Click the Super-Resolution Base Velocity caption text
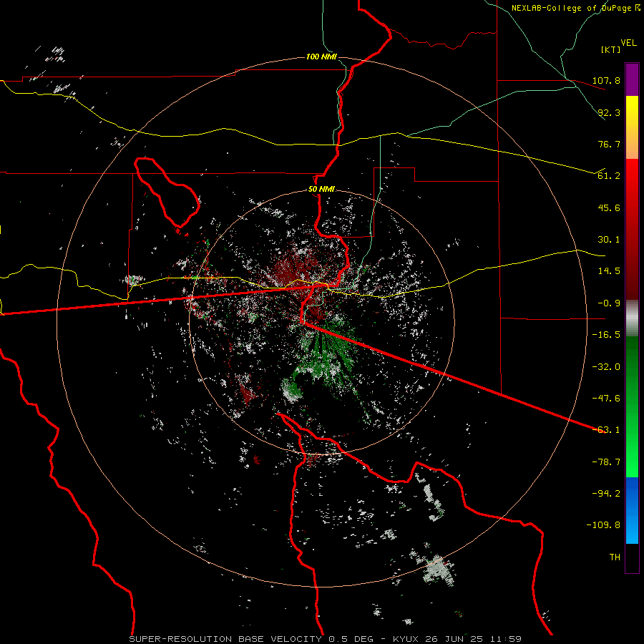 tap(326, 639)
